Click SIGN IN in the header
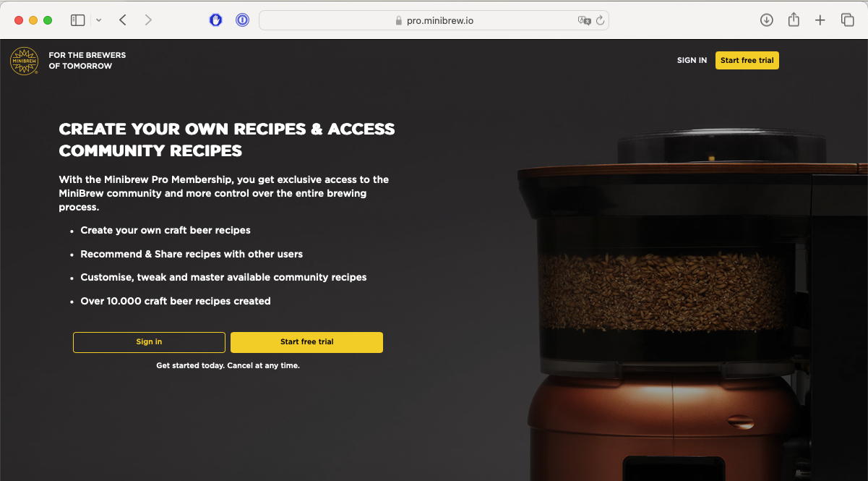Image resolution: width=868 pixels, height=481 pixels. (692, 61)
